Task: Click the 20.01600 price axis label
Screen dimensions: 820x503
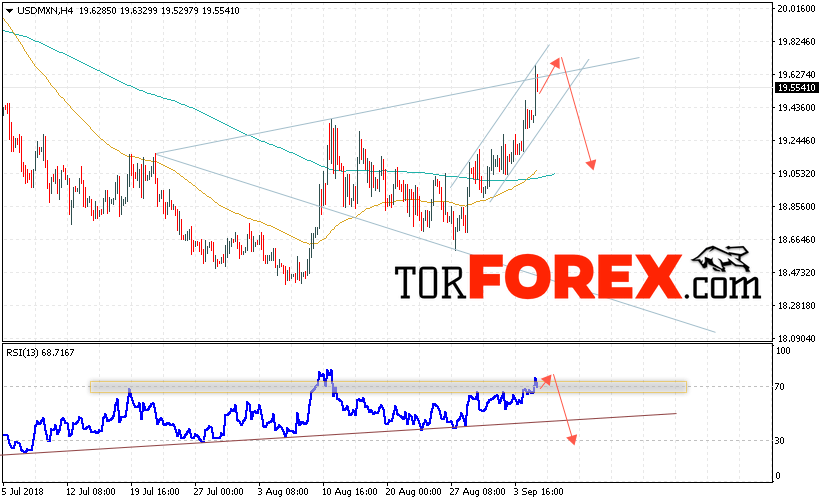Action: (x=796, y=8)
